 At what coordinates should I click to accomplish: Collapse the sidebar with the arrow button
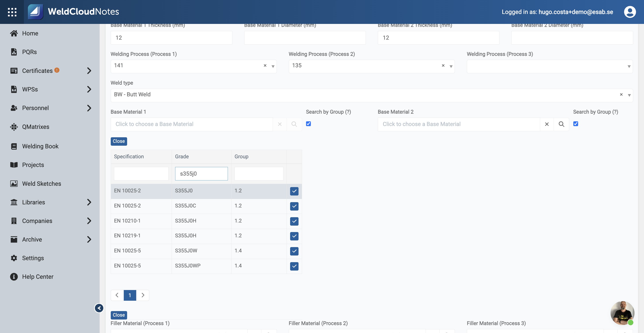(x=99, y=308)
